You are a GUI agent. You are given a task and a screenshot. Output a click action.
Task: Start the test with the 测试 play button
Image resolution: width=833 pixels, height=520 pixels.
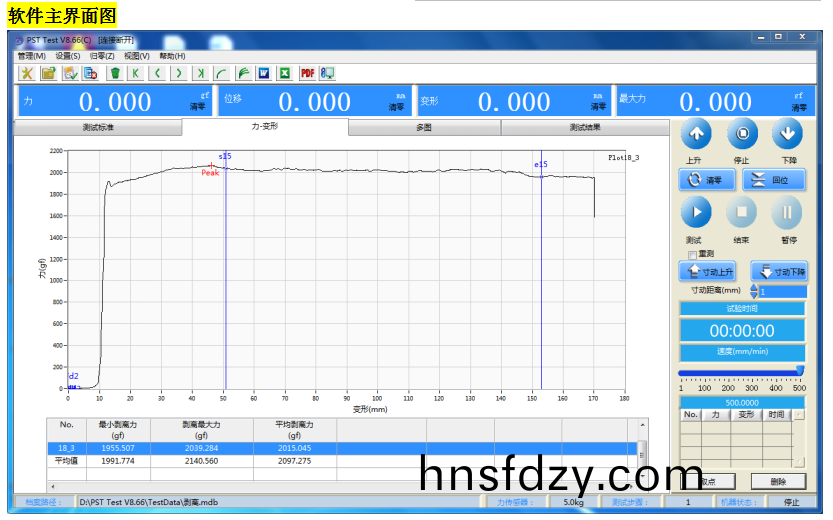click(696, 212)
